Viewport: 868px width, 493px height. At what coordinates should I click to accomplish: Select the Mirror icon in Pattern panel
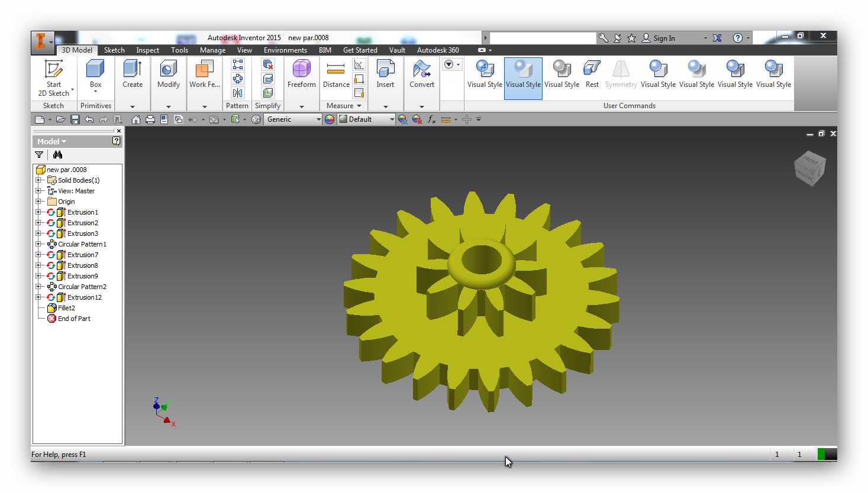click(x=238, y=93)
